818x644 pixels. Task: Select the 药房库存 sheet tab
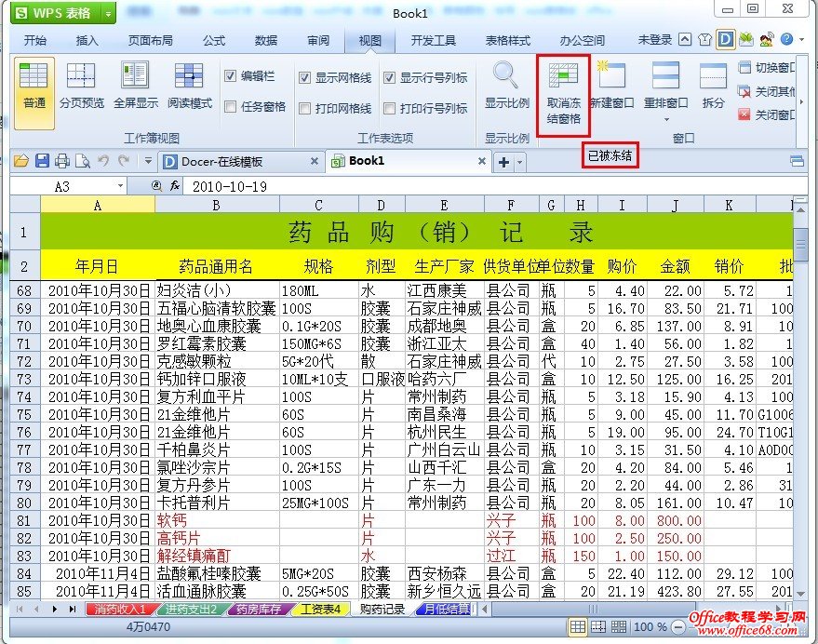click(258, 609)
